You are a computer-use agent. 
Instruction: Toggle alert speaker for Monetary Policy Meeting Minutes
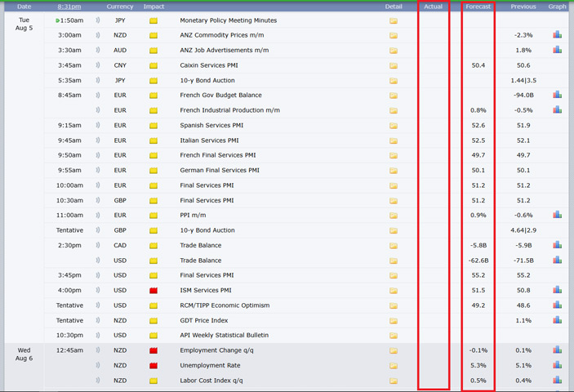click(x=99, y=20)
